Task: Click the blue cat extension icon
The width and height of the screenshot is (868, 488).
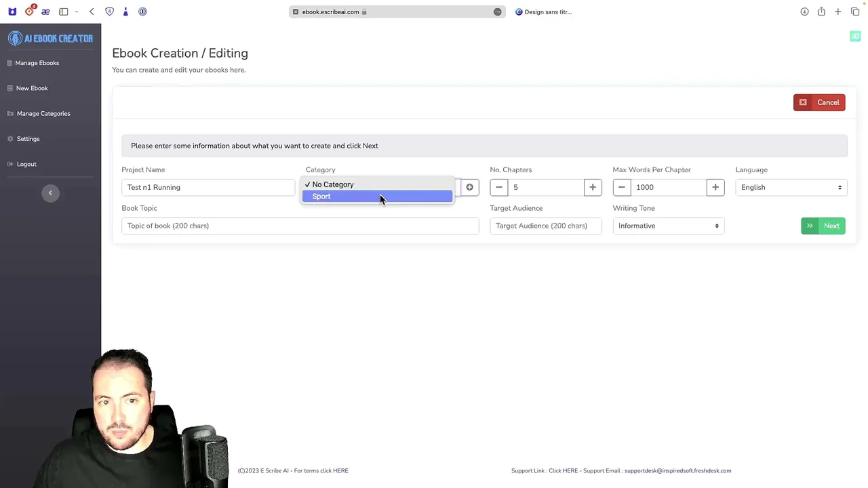Action: [12, 12]
